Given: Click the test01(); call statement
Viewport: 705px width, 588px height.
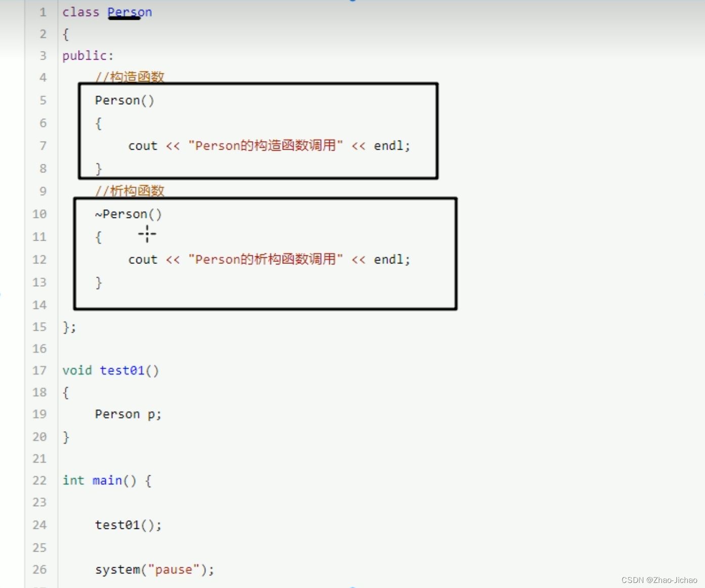Looking at the screenshot, I should pos(128,525).
